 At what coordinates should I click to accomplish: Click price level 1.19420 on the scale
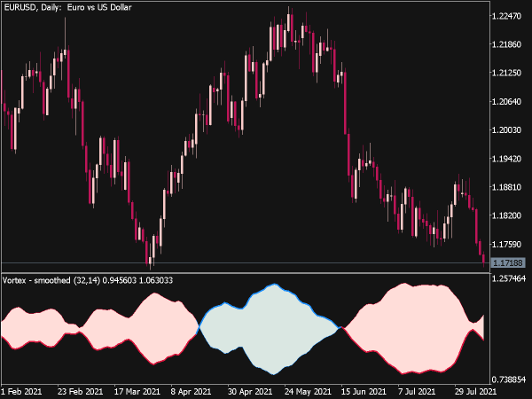coord(506,159)
